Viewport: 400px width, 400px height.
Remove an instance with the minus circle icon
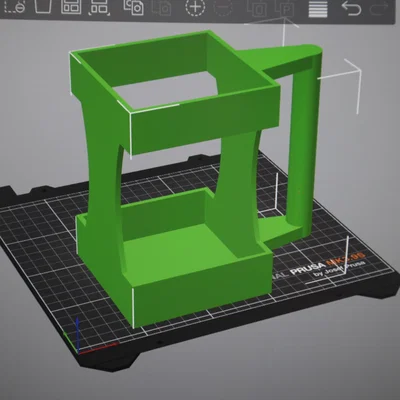click(223, 7)
